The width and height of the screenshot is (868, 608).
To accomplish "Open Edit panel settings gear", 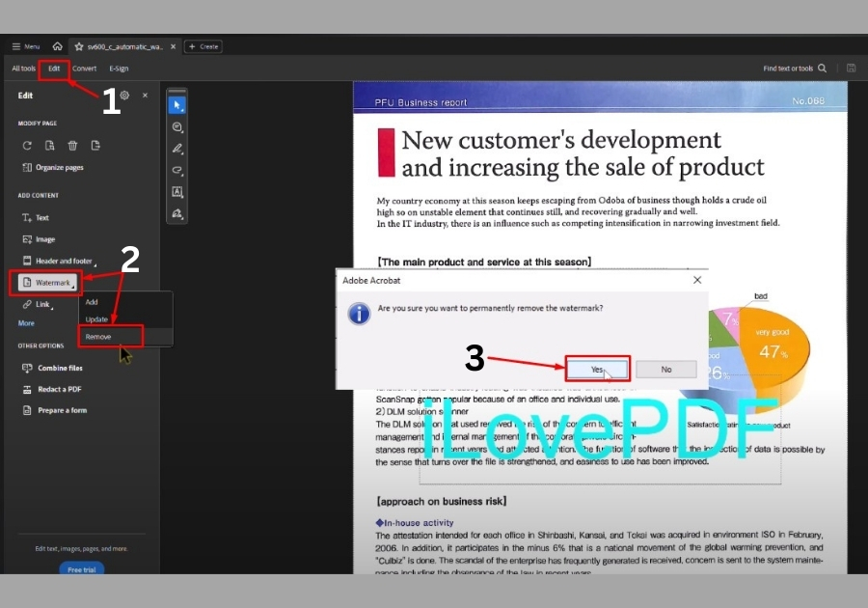I will pyautogui.click(x=125, y=96).
